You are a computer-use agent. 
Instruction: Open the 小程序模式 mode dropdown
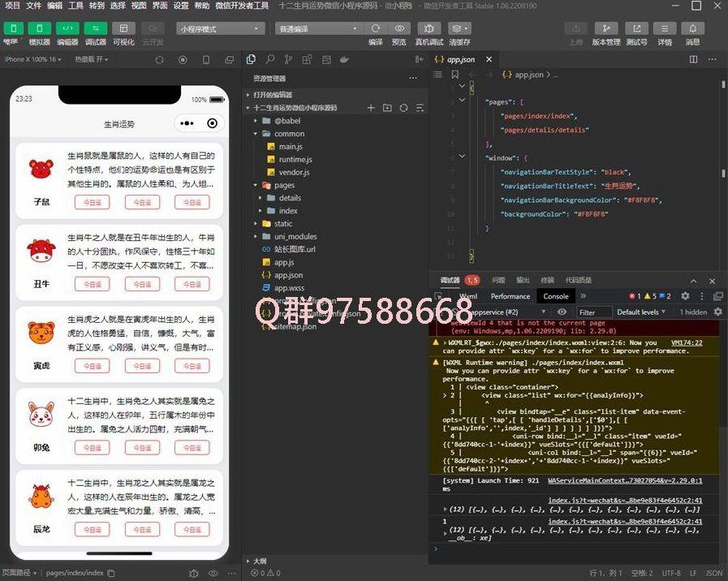(220, 28)
